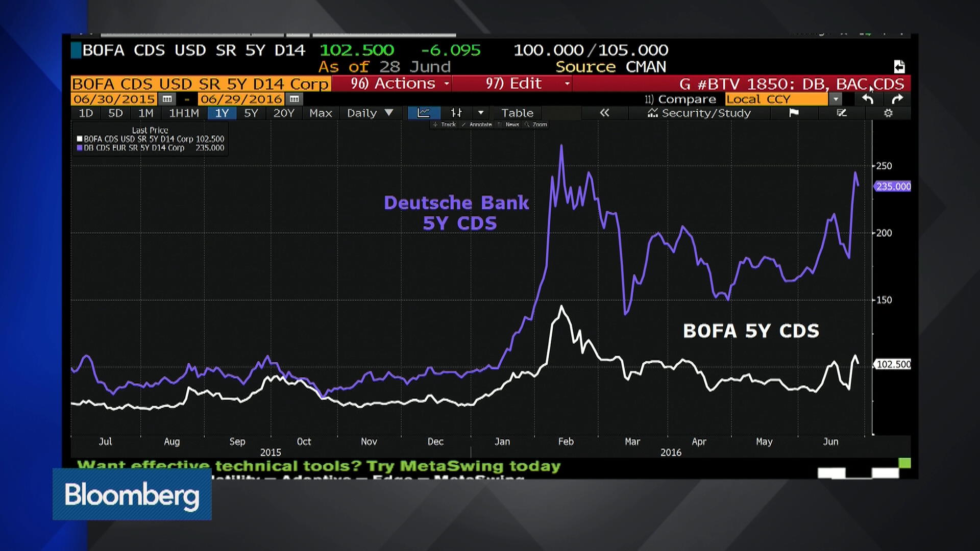Click the 250 y-axis label
980x551 pixels.
coord(884,166)
